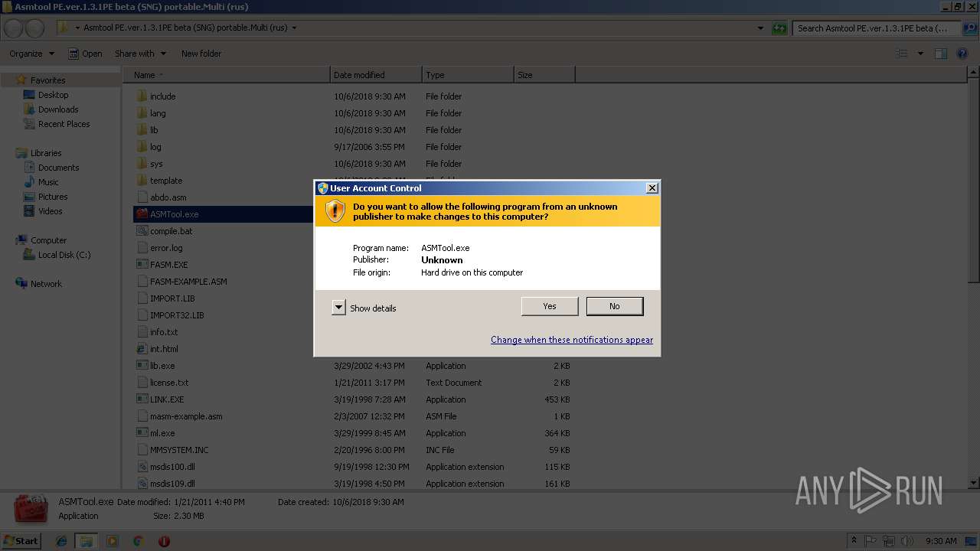Viewport: 980px width, 551px height.
Task: Select the lang folder icon
Action: pos(142,113)
